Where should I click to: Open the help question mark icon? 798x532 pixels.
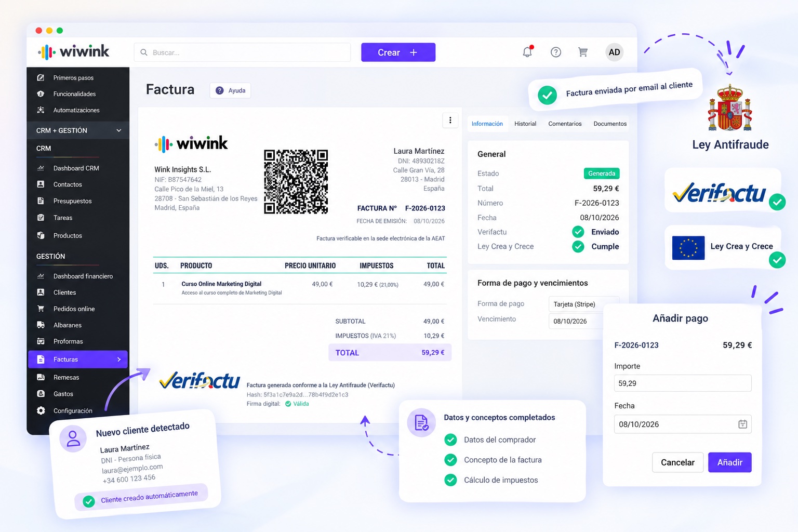point(556,52)
